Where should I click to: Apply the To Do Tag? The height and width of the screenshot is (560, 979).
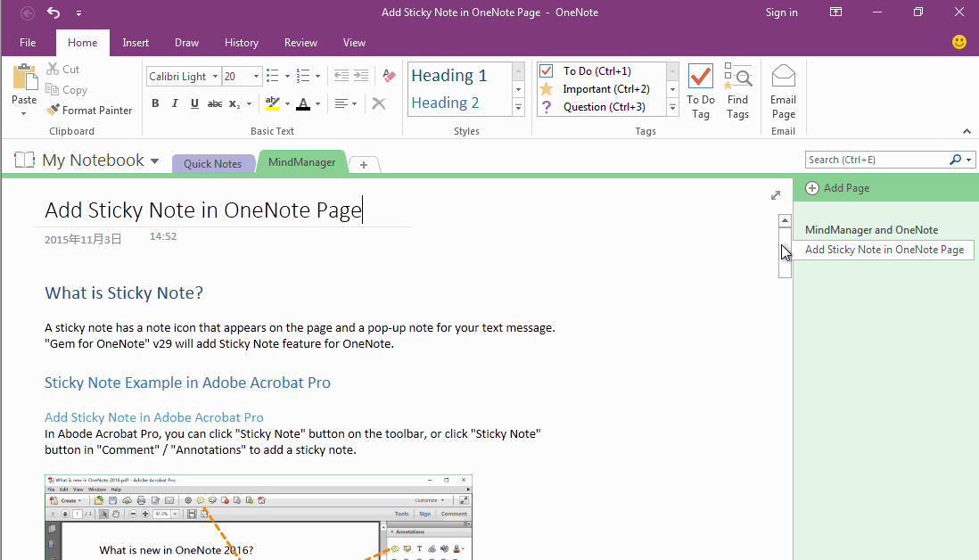coord(701,89)
